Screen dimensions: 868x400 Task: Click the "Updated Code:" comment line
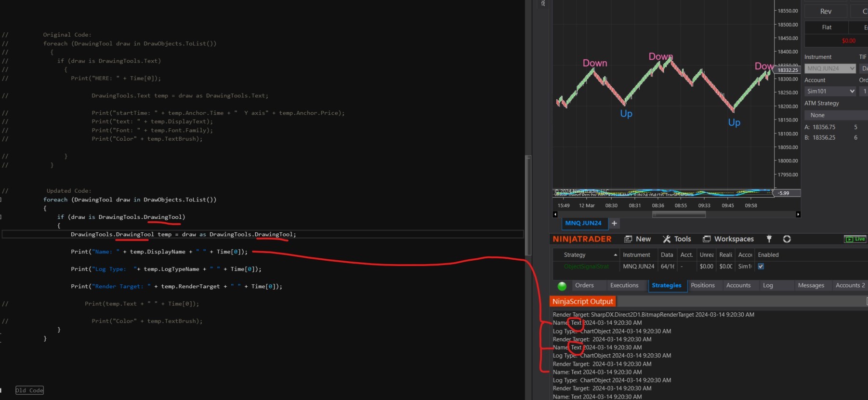tap(69, 191)
